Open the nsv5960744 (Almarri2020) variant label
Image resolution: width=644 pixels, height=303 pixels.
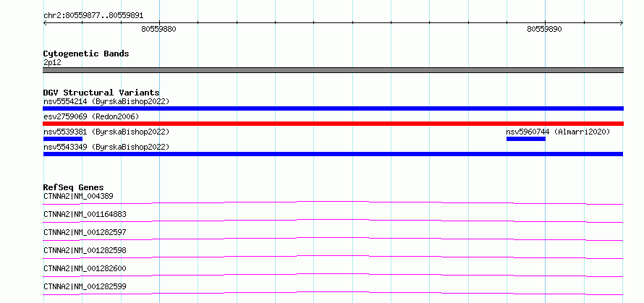tap(558, 132)
